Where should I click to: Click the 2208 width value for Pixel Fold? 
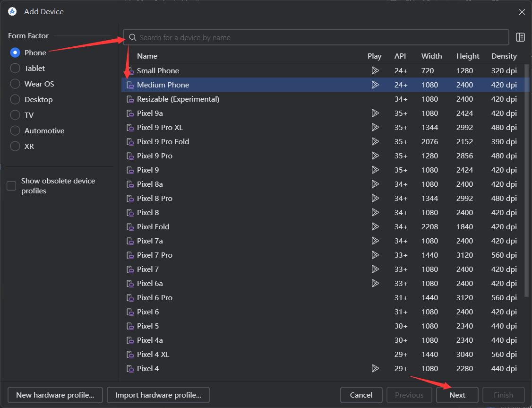pyautogui.click(x=429, y=226)
